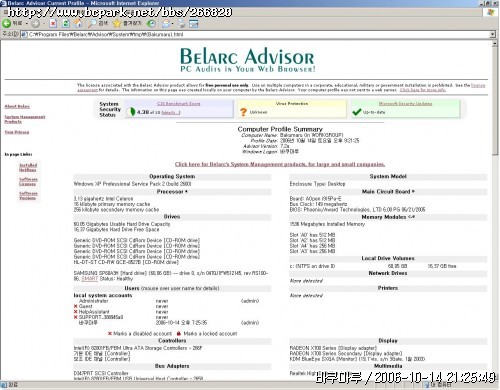Click the Mail envelope toolbar icon

click(166, 23)
